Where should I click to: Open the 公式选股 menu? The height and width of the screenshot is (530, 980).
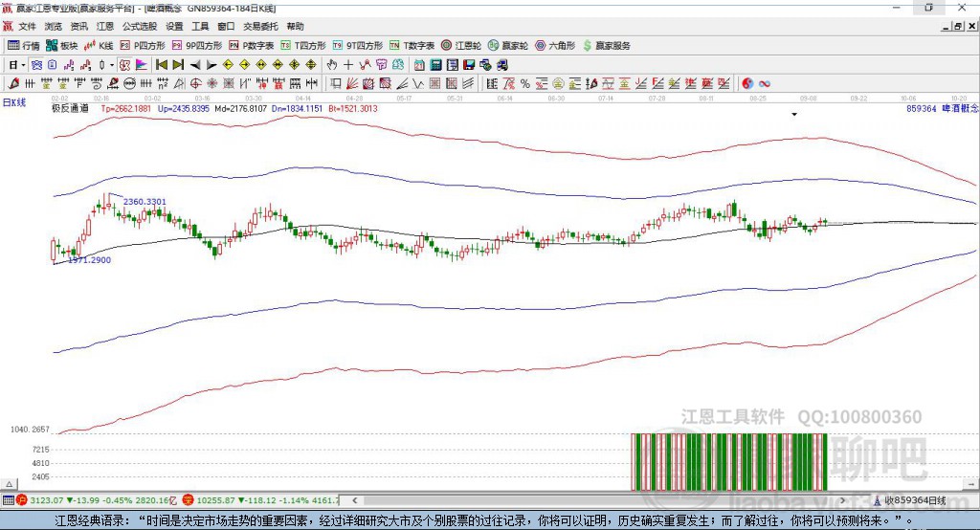pyautogui.click(x=140, y=26)
